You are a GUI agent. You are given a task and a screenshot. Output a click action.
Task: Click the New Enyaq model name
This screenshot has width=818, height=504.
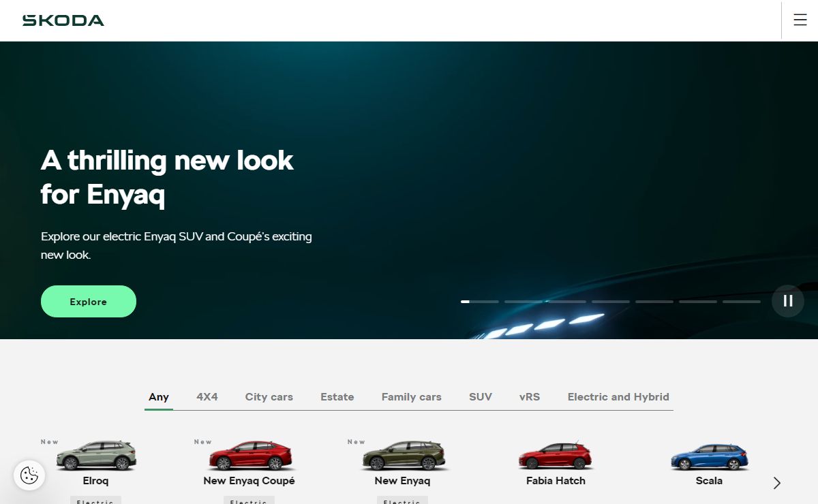tap(402, 481)
